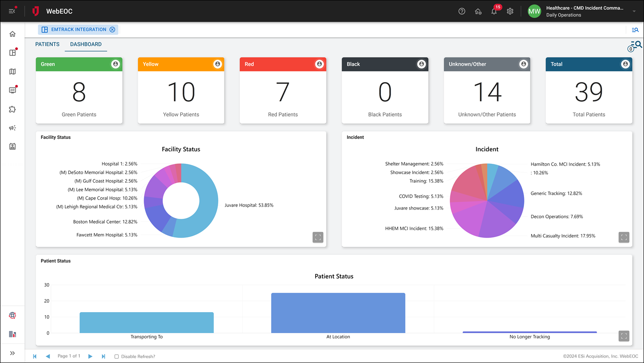Image resolution: width=644 pixels, height=363 pixels.
Task: Open the notifications bell showing 15 alerts
Action: (494, 11)
